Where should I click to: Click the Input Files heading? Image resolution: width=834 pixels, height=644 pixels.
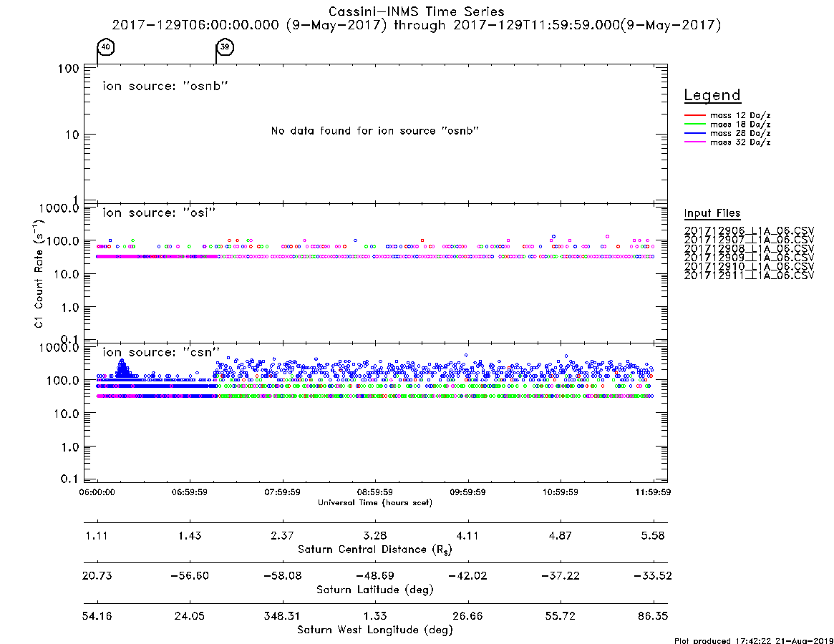[712, 213]
